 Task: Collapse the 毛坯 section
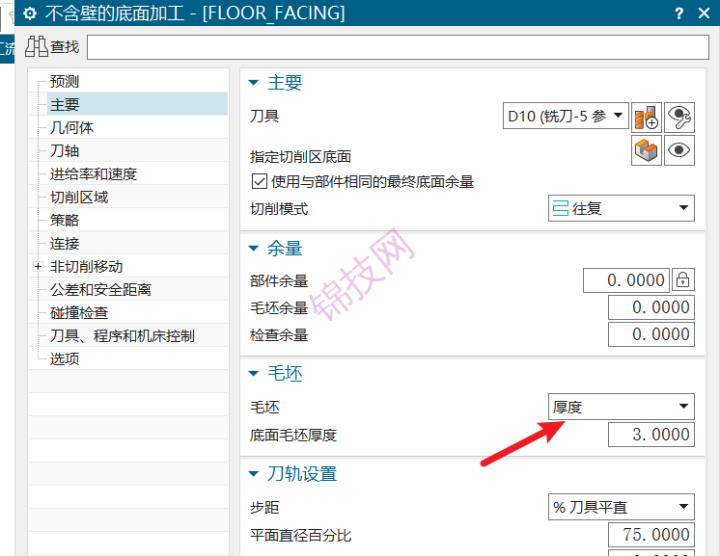[253, 373]
